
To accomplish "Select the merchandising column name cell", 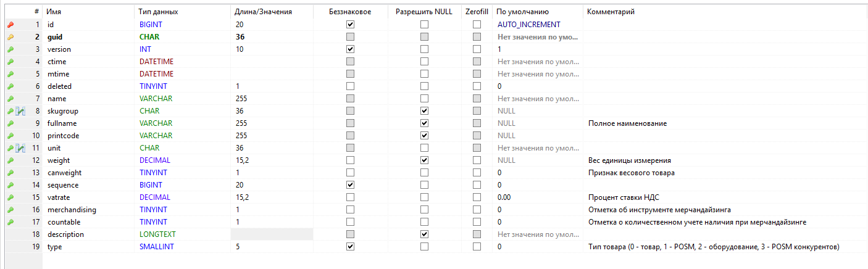I will pyautogui.click(x=72, y=210).
